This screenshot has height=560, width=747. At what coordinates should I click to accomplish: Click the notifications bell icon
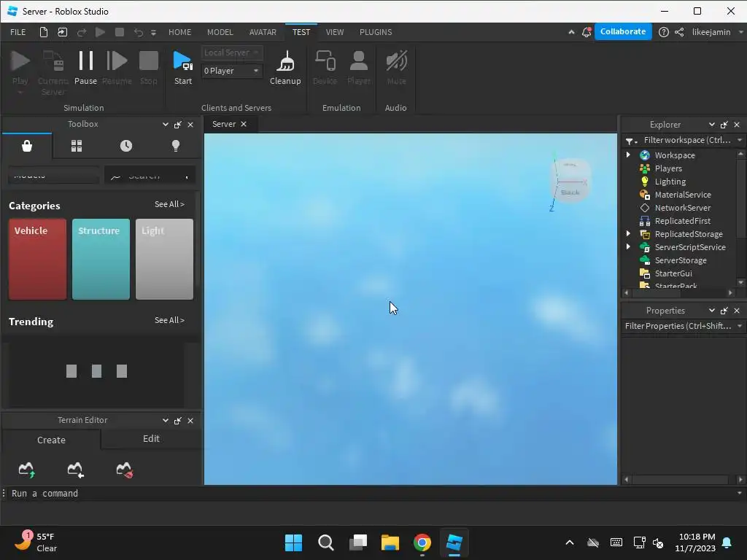(587, 32)
